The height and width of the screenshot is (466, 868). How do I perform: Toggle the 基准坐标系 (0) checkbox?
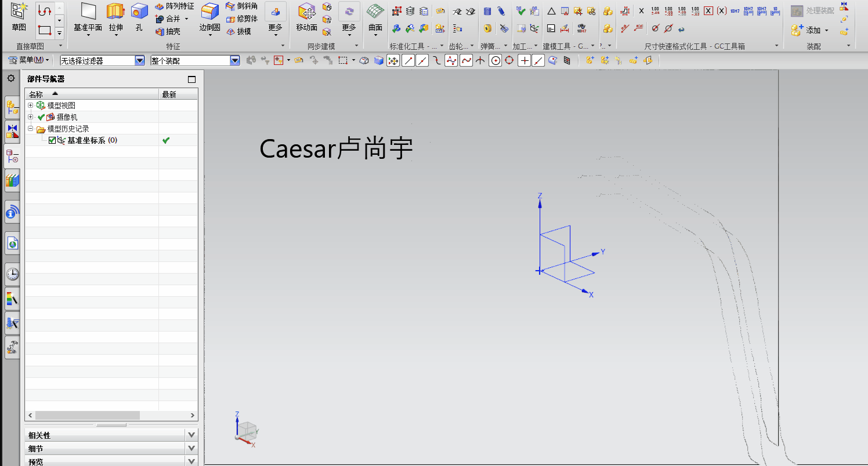(52, 140)
